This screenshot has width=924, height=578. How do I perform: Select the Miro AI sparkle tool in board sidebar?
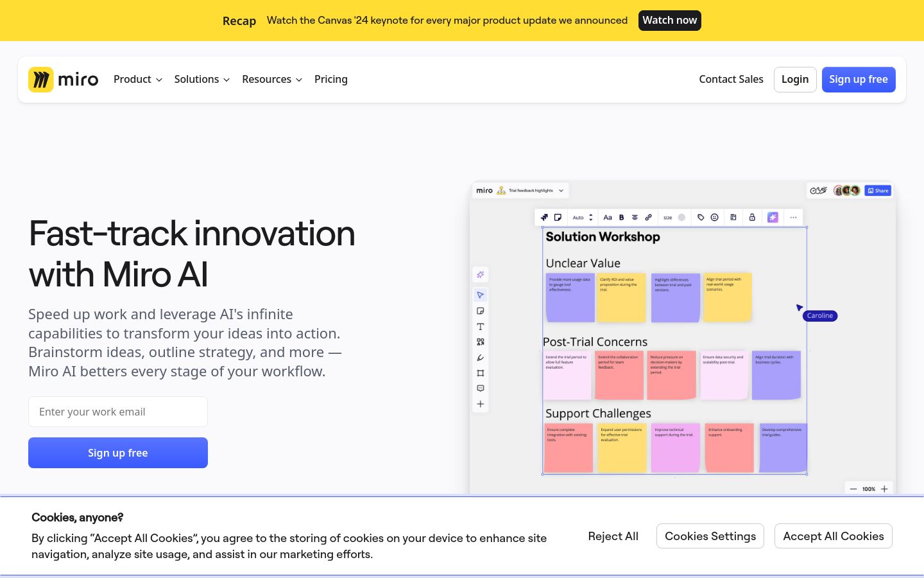click(x=480, y=274)
